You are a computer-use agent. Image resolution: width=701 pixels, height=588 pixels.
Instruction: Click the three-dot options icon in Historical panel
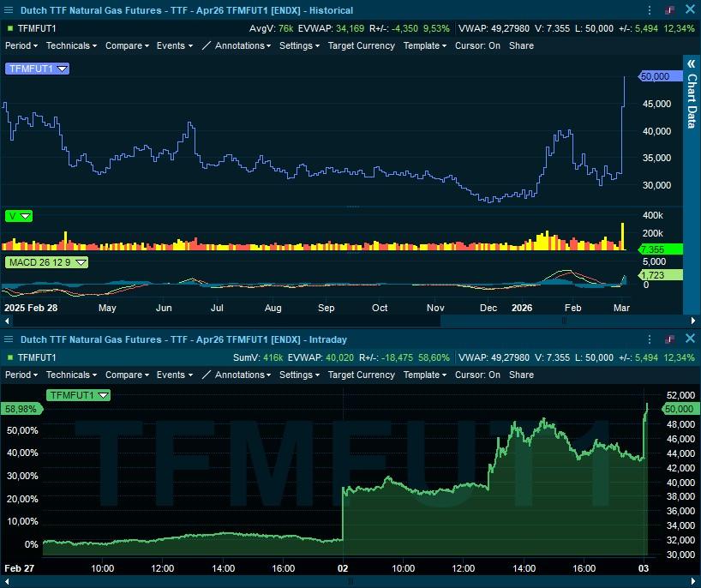(648, 10)
